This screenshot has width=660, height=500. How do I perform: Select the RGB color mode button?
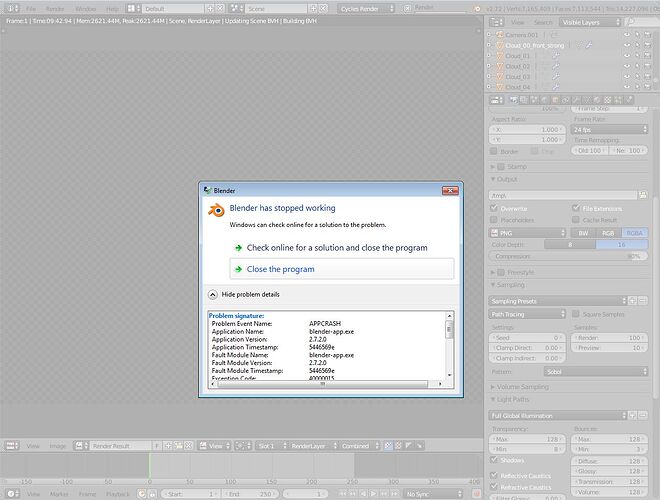[x=608, y=233]
